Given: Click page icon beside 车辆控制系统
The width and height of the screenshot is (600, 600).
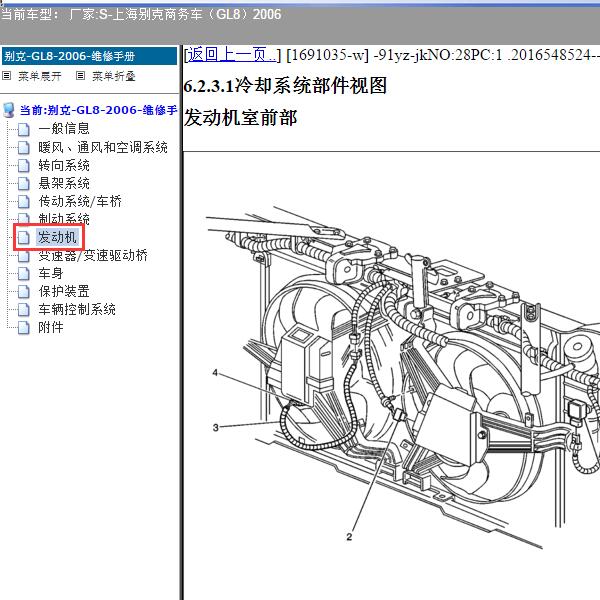Looking at the screenshot, I should [24, 310].
